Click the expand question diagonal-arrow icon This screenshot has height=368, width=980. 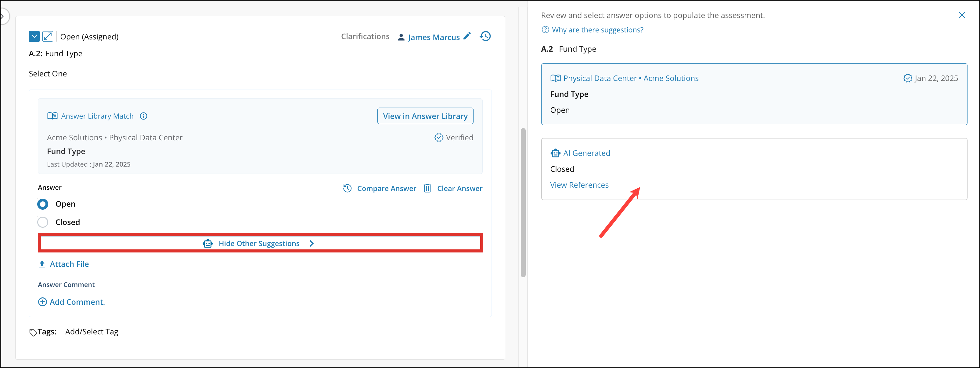(48, 37)
